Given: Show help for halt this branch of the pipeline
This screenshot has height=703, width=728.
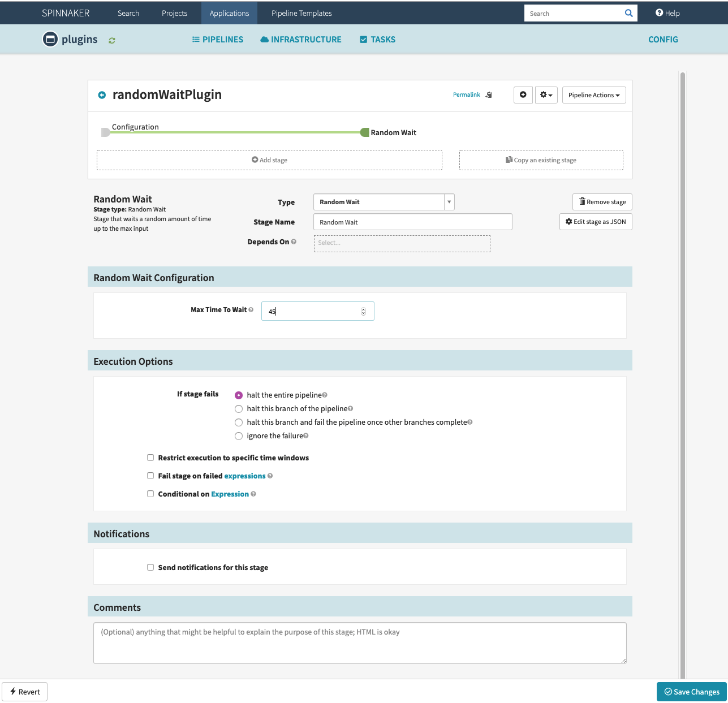Looking at the screenshot, I should tap(351, 408).
